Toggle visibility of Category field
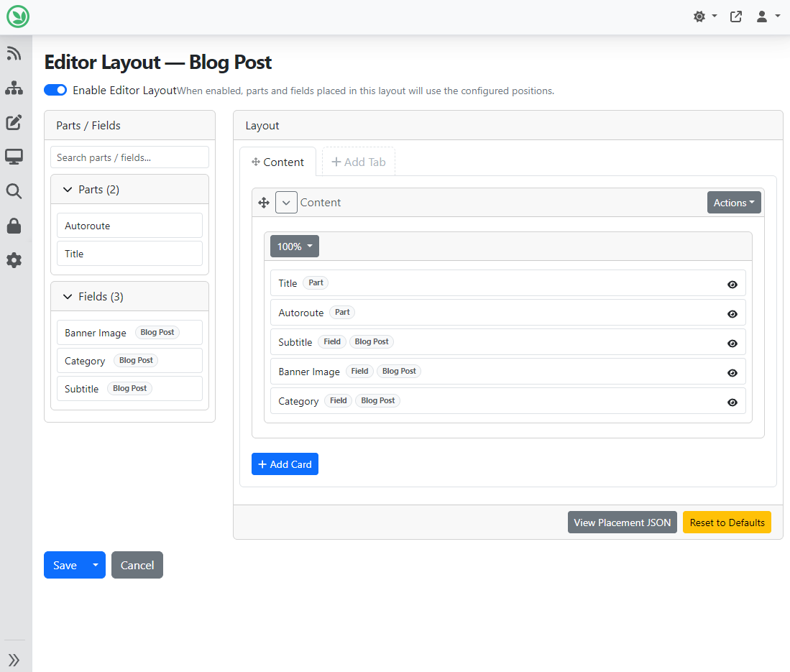The width and height of the screenshot is (790, 672). (732, 402)
